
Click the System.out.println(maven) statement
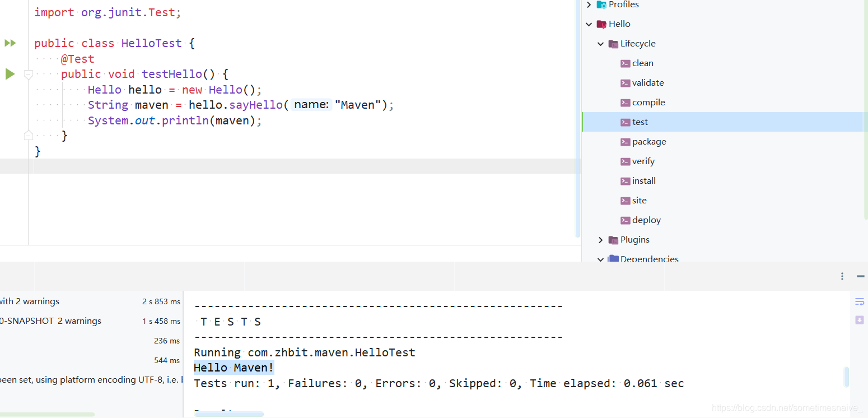(175, 120)
